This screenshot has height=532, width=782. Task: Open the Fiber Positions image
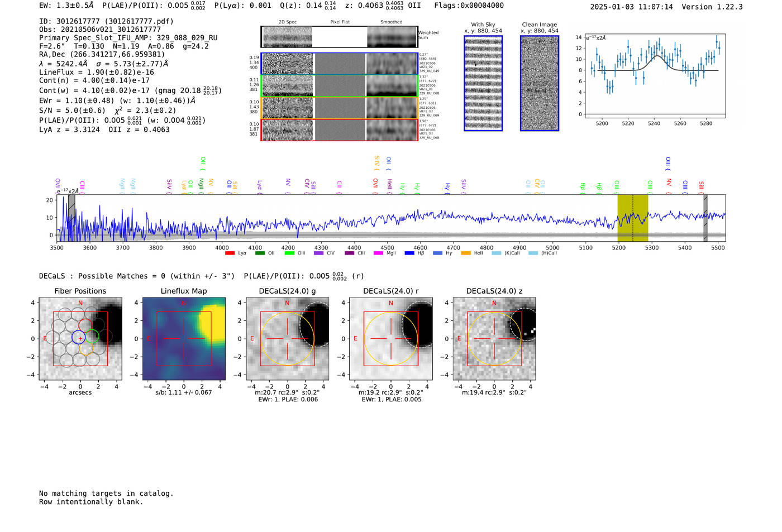(x=80, y=339)
